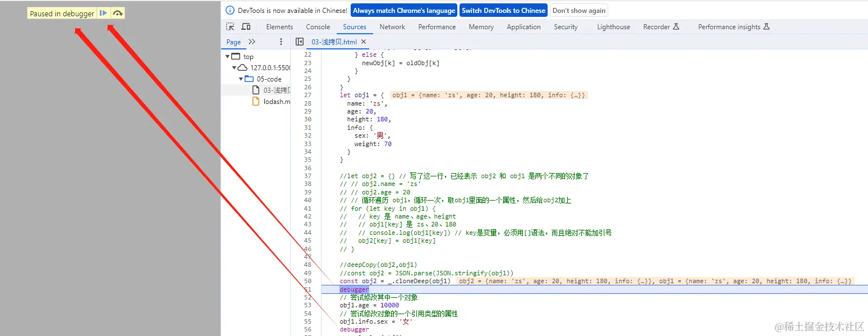Click 'newObj[k] = oldObj[k]' code line
868x336 pixels.
coord(401,63)
